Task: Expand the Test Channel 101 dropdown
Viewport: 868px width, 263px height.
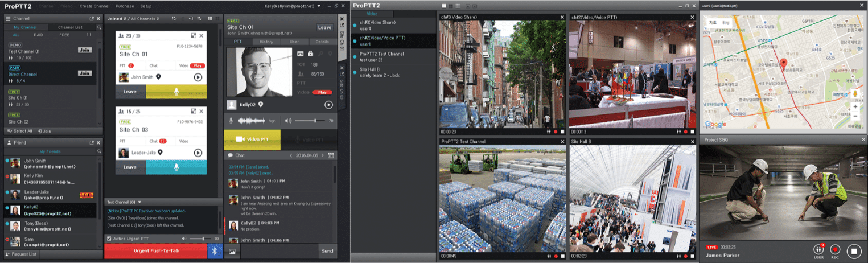Action: coord(139,202)
